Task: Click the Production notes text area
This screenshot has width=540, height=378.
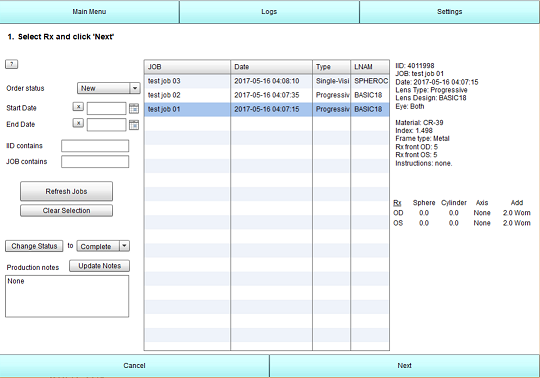Action: point(67,296)
